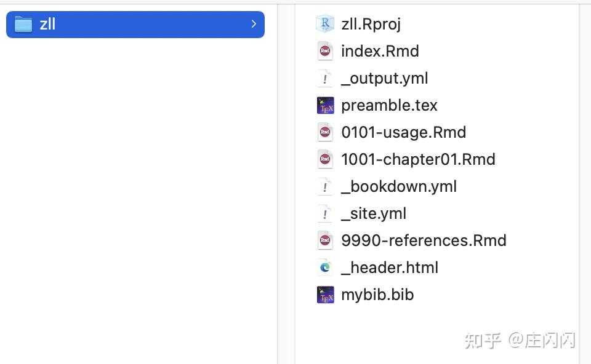Click the 0101-usage.Rmd R Markdown icon

(x=325, y=132)
